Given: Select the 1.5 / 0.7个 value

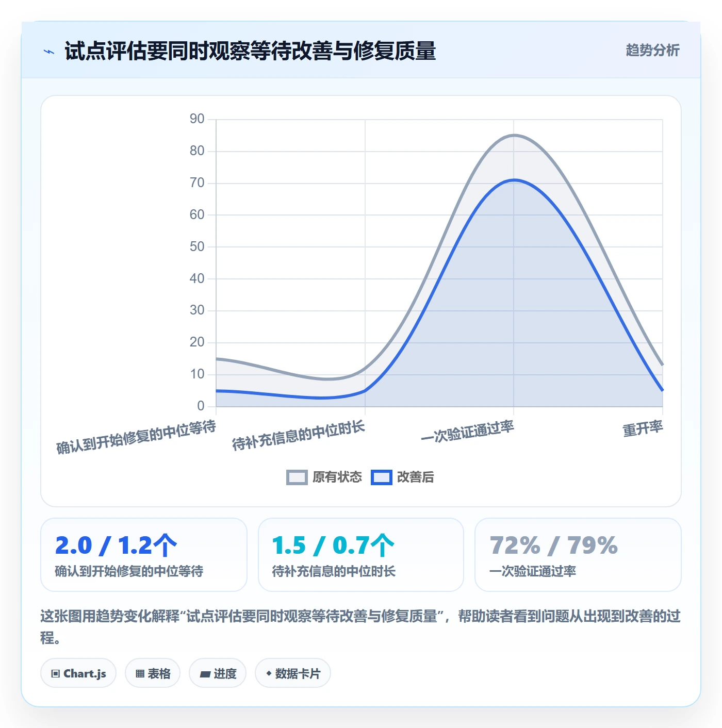Looking at the screenshot, I should pyautogui.click(x=333, y=545).
